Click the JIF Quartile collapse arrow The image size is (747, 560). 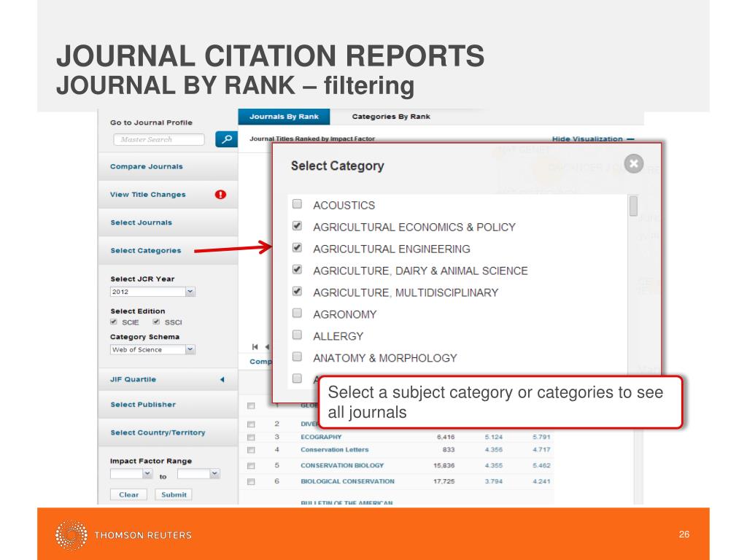tap(222, 379)
